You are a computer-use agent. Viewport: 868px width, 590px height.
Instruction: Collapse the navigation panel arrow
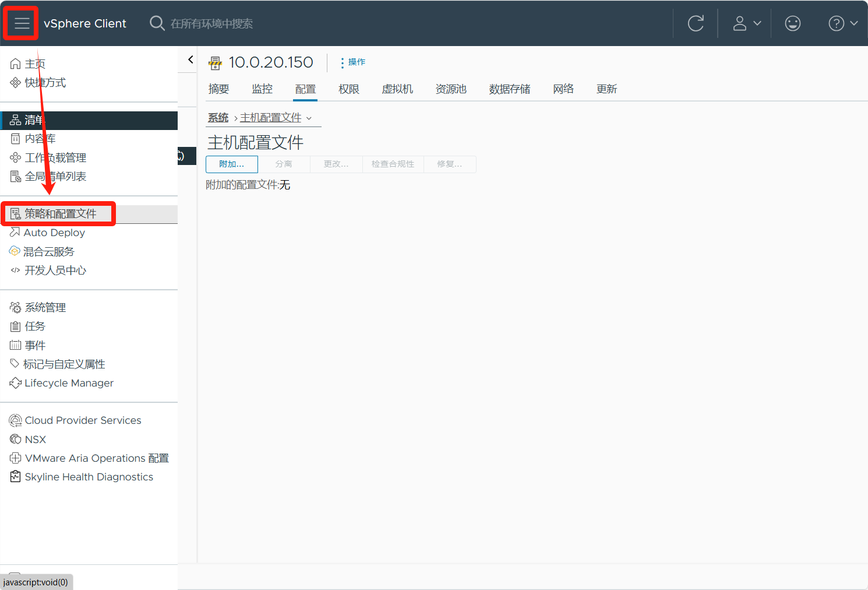[190, 59]
